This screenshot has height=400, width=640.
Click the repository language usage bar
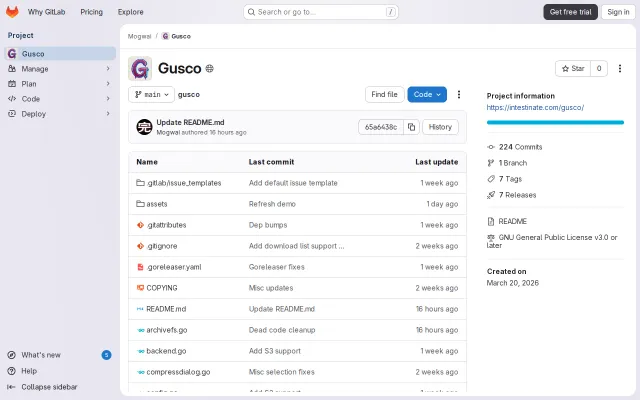[555, 122]
